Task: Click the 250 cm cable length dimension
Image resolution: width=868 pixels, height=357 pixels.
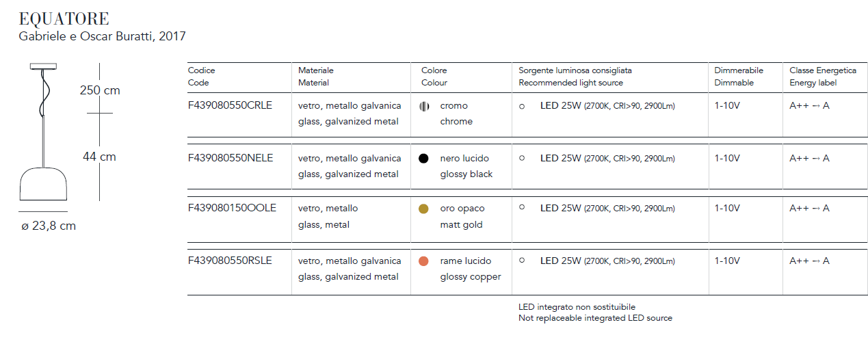Action: pos(100,90)
